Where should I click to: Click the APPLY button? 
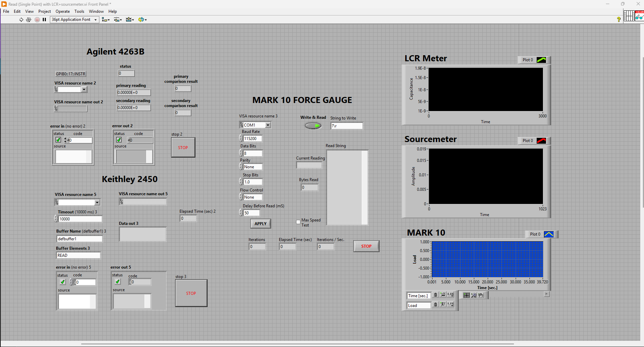tap(260, 223)
